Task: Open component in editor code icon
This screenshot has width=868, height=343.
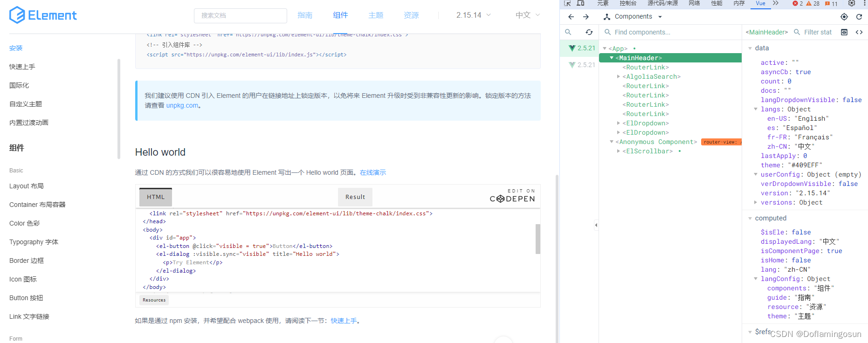Action: coord(859,32)
